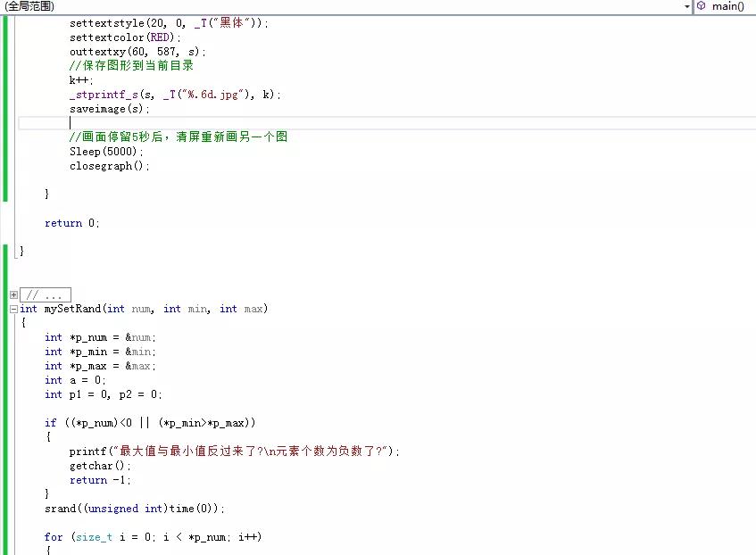Viewport: 756px width, 555px height.
Task: Click the line 'saveimage(s);'
Action: pyautogui.click(x=110, y=109)
